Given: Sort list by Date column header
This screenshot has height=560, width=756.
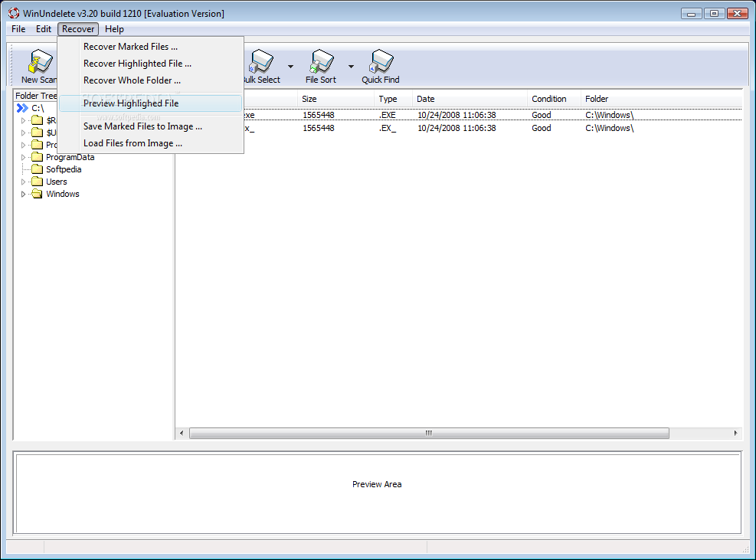Looking at the screenshot, I should (x=470, y=99).
